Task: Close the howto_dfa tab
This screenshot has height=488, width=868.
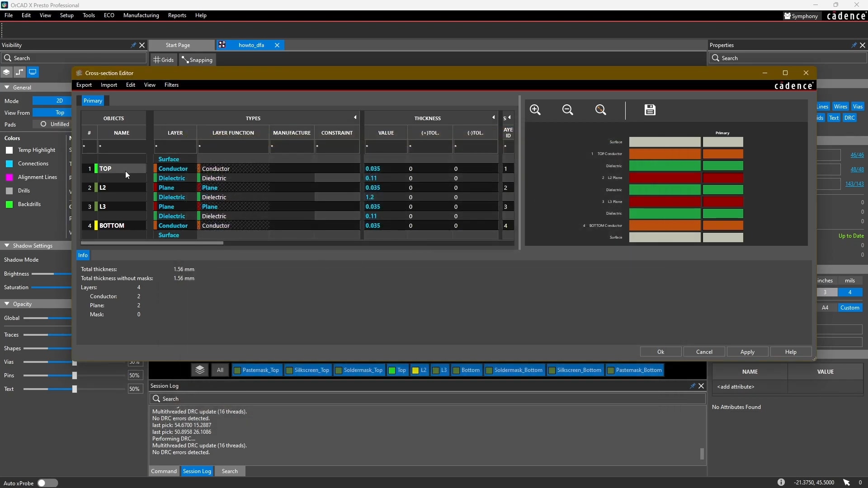Action: coord(277,45)
